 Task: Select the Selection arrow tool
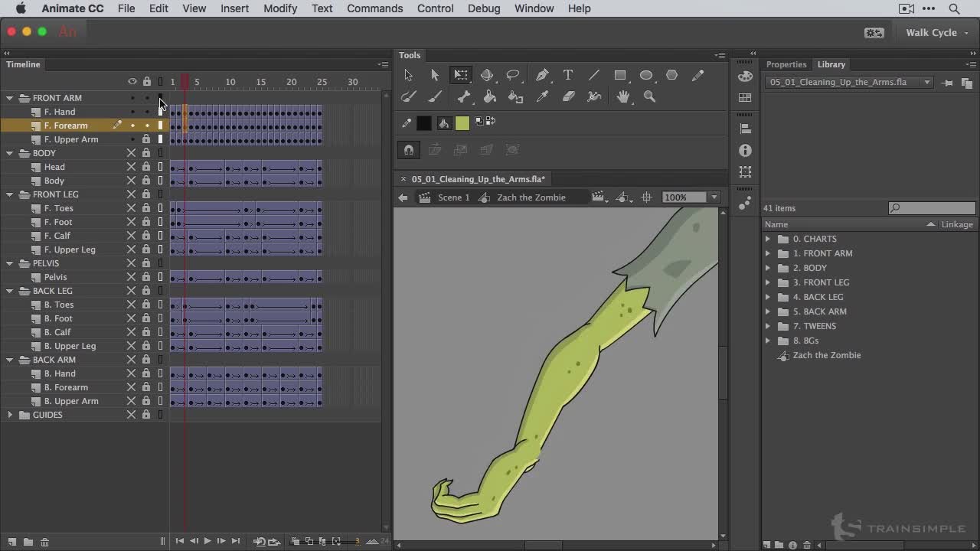[x=408, y=75]
